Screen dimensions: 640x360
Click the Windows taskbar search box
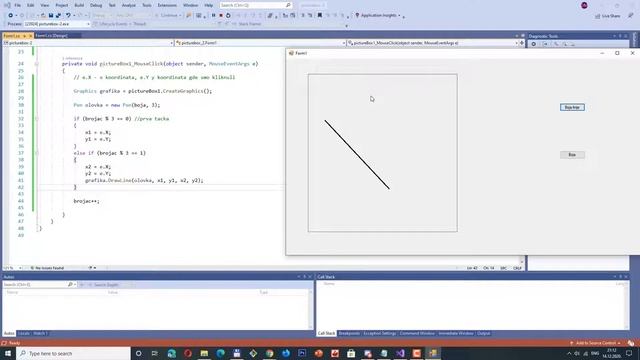point(73,353)
